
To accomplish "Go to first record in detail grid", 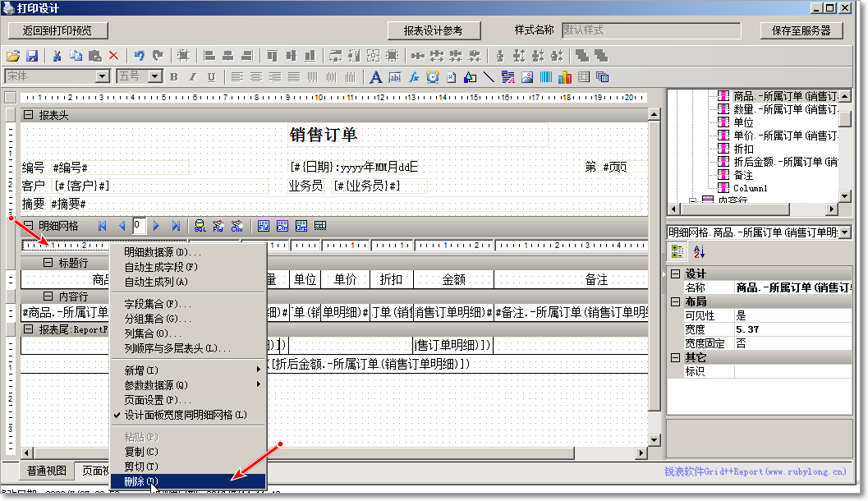I will 103,226.
